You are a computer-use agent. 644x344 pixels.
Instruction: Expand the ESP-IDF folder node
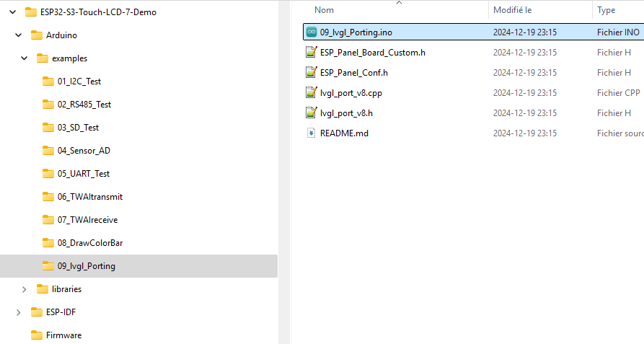point(19,312)
